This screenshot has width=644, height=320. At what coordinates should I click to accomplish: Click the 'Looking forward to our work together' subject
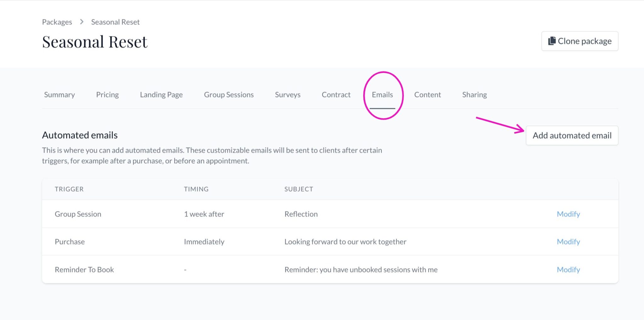(345, 242)
